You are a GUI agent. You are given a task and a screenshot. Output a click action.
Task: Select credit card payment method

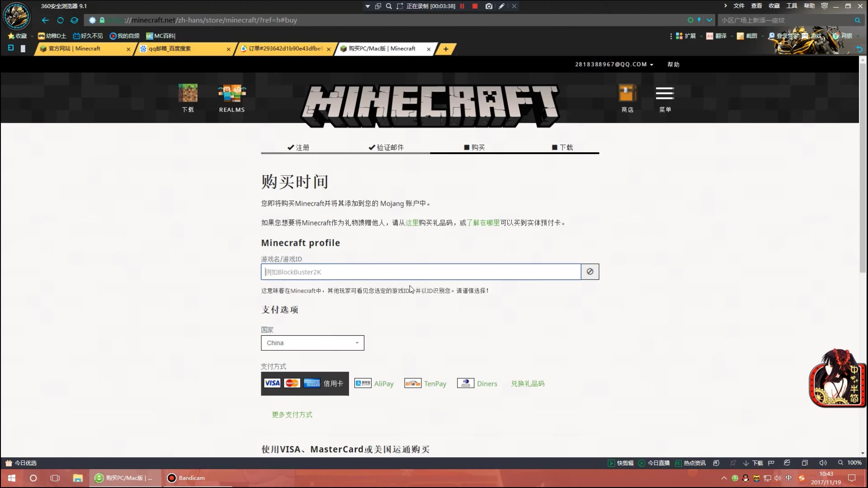[305, 384]
